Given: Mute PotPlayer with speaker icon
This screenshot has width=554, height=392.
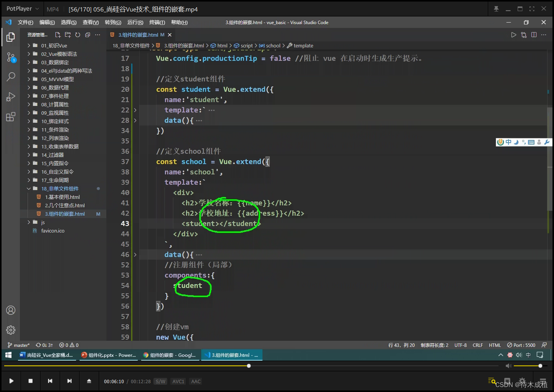Looking at the screenshot, I should (x=508, y=366).
